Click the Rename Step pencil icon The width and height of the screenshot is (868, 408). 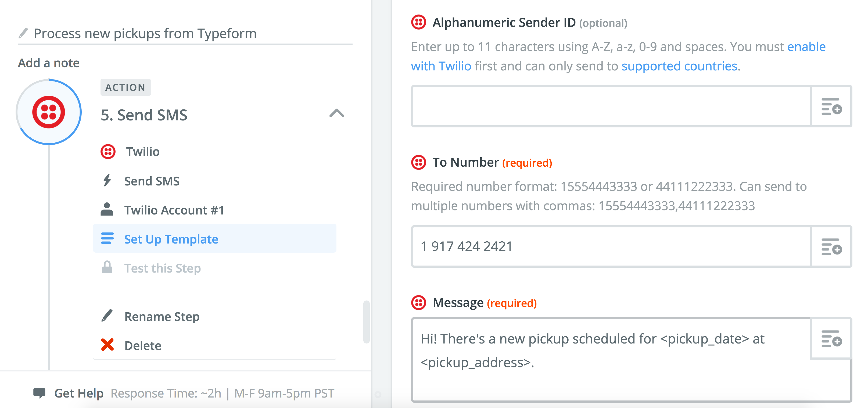click(x=107, y=316)
